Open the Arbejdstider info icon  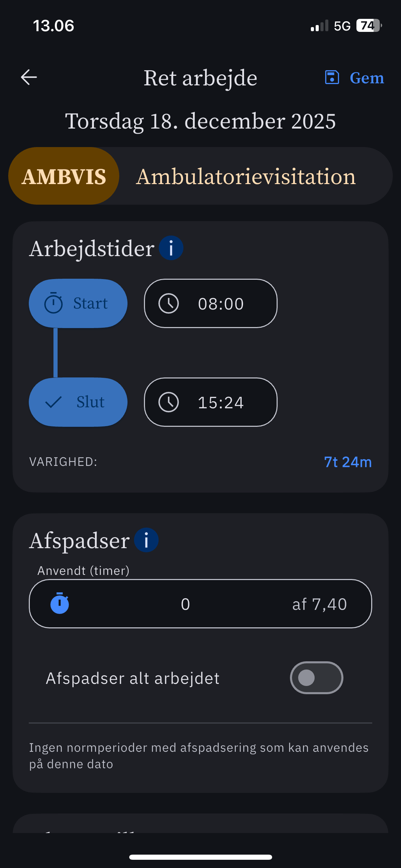tap(171, 248)
